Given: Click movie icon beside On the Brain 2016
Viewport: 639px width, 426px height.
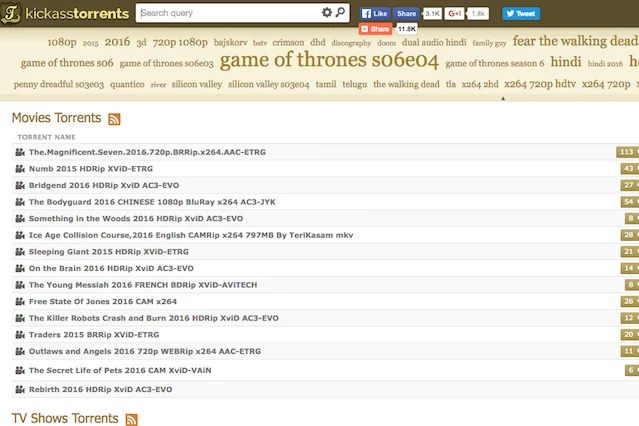Looking at the screenshot, I should tap(20, 268).
